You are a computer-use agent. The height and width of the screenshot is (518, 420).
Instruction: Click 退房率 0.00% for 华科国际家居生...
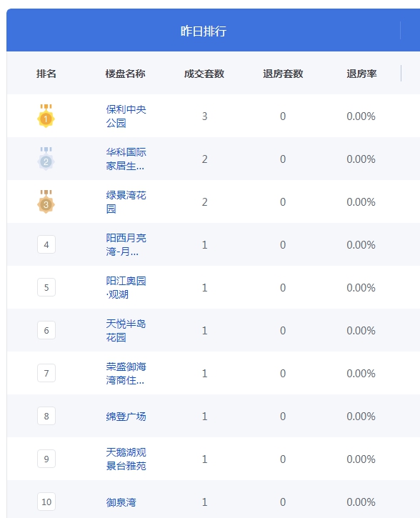(x=361, y=159)
